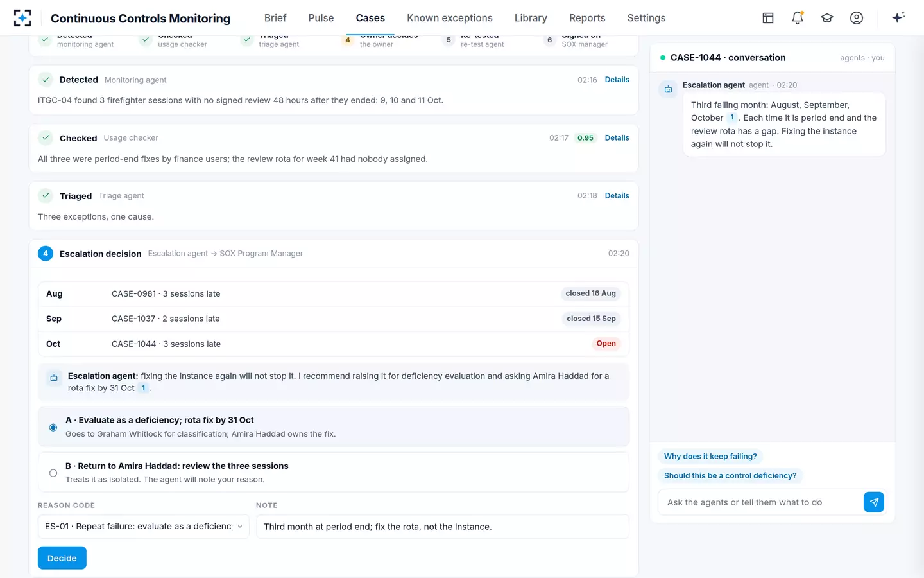The image size is (924, 578).
Task: Open the Reason Code dropdown
Action: click(144, 527)
